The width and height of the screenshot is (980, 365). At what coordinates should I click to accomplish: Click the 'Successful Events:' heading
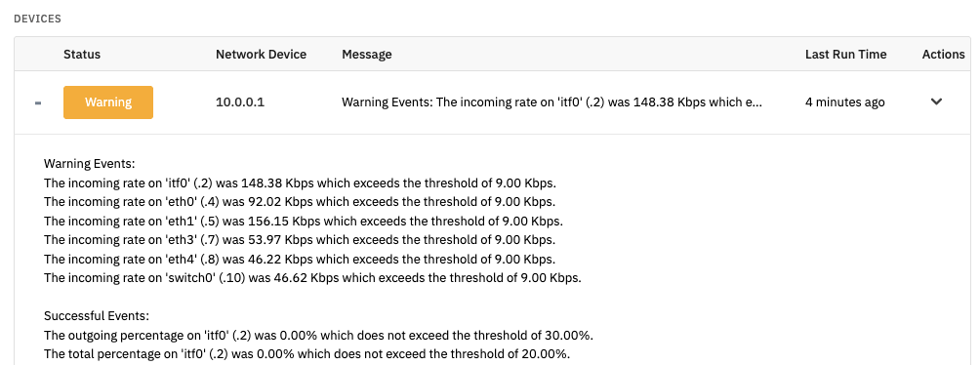pos(97,316)
